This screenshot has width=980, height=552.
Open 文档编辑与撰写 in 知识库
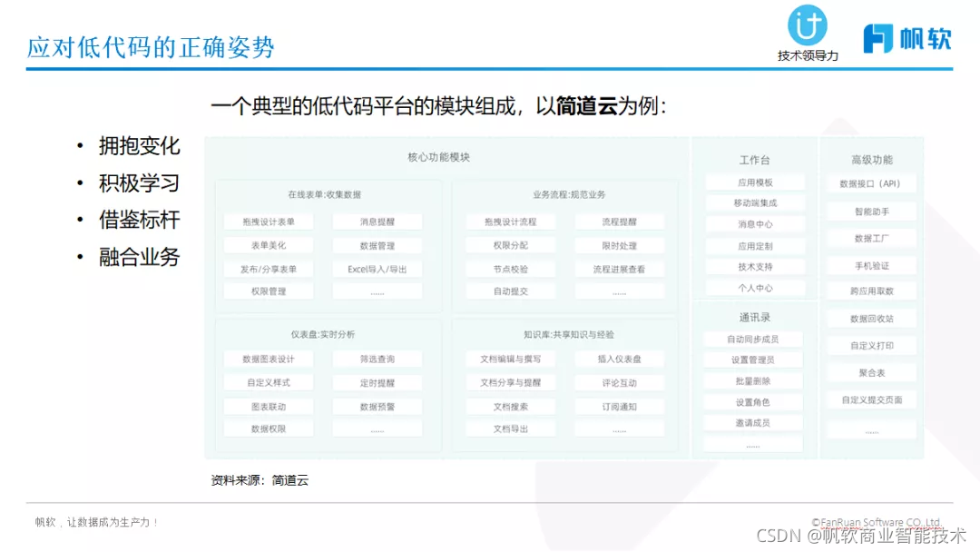510,359
